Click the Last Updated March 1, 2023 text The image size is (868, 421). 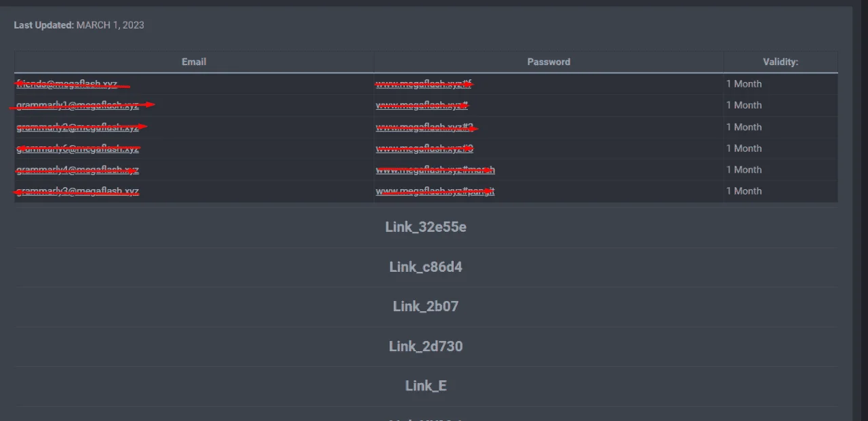tap(79, 25)
